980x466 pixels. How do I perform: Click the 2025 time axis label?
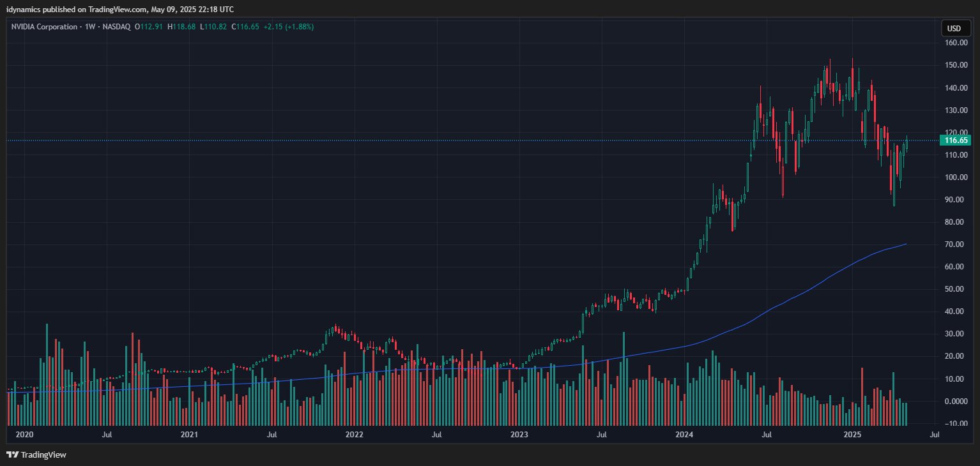click(x=852, y=435)
